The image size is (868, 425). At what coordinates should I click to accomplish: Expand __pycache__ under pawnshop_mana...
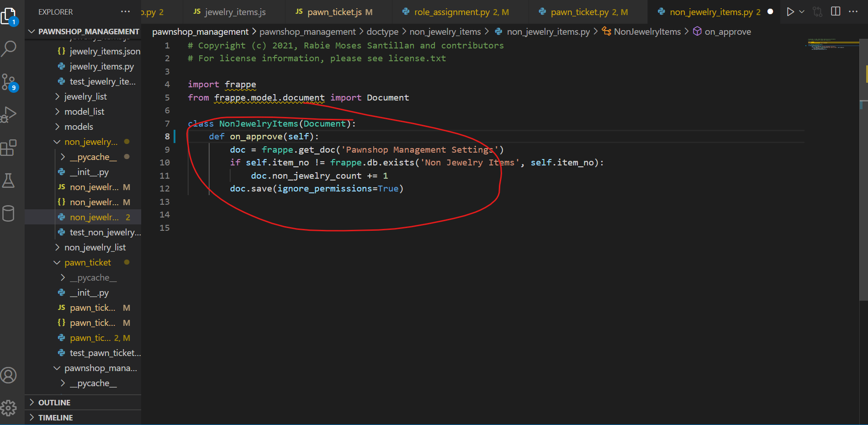click(x=83, y=383)
